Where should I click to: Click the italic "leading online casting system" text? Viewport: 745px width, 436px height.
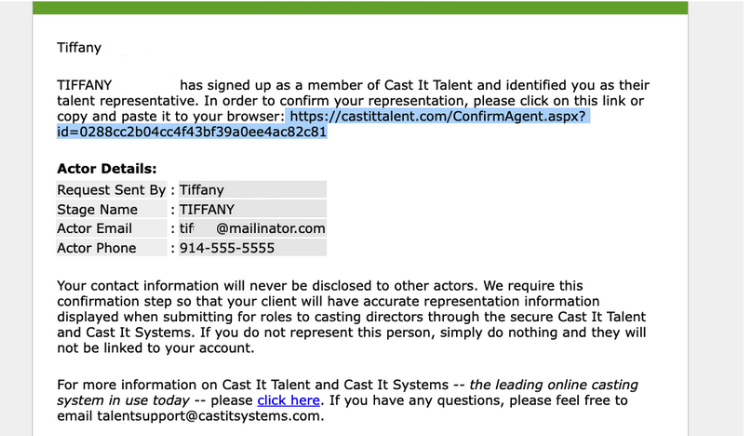pyautogui.click(x=555, y=385)
